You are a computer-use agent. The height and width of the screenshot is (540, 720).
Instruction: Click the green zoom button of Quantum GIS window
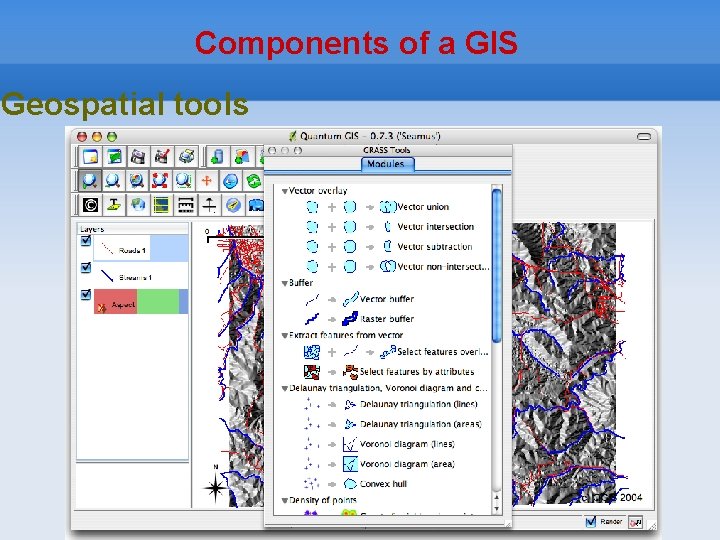tap(112, 136)
